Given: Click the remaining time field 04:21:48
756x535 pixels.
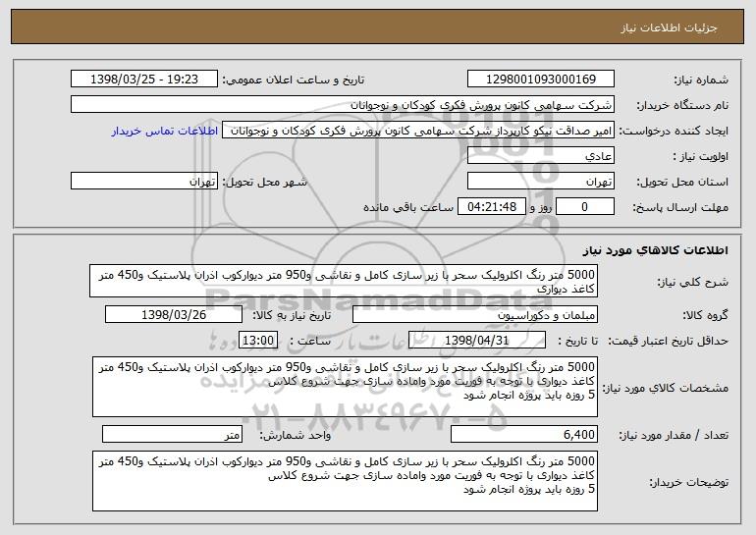Looking at the screenshot, I should click(x=491, y=207).
